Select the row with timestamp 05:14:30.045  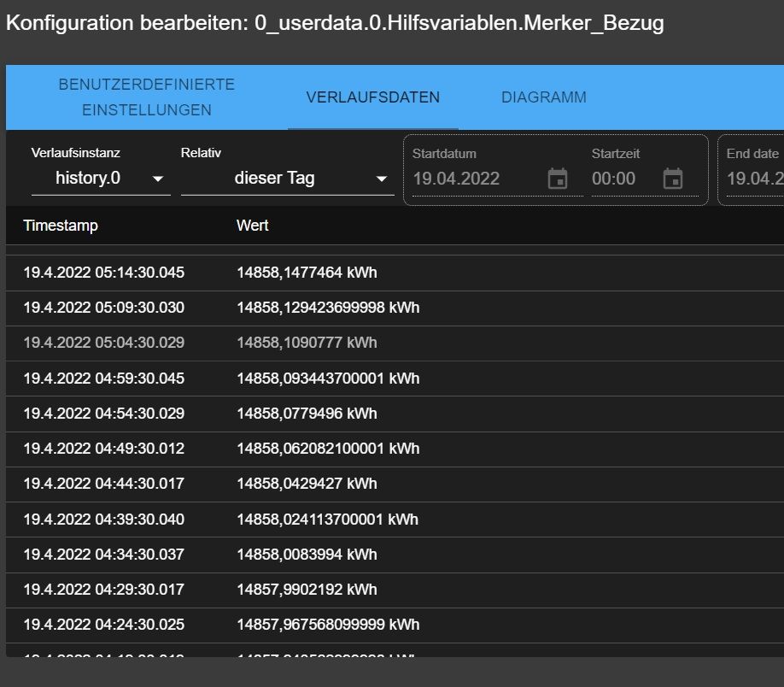(x=104, y=273)
